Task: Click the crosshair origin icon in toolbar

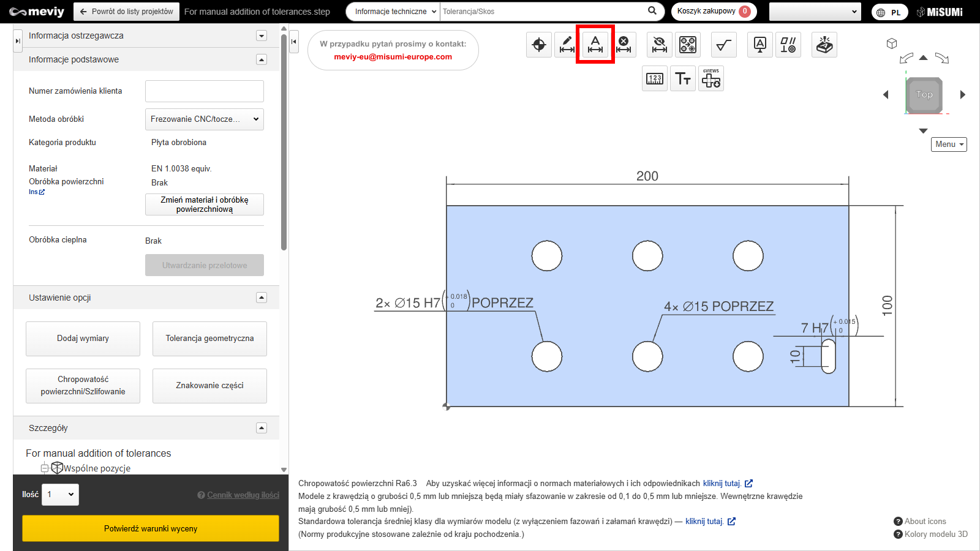Action: pyautogui.click(x=539, y=45)
